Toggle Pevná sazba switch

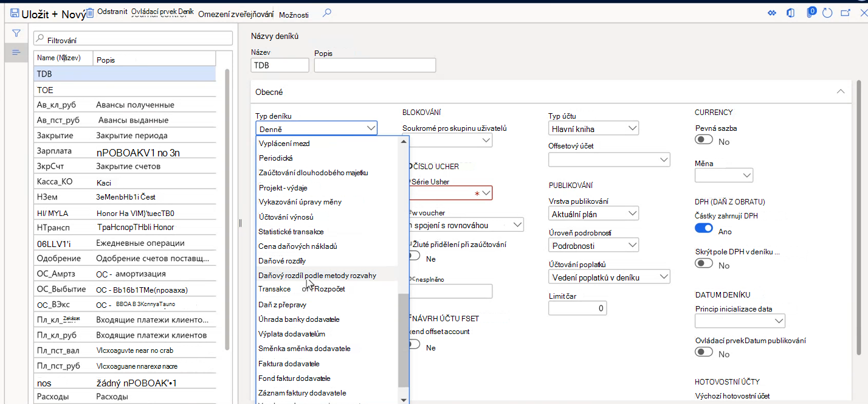tap(704, 140)
